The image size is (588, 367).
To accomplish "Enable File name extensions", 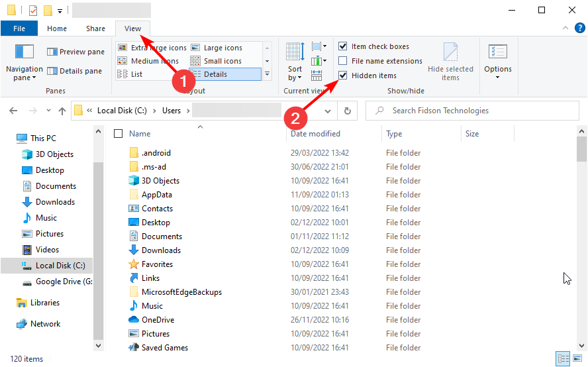I will coord(343,61).
